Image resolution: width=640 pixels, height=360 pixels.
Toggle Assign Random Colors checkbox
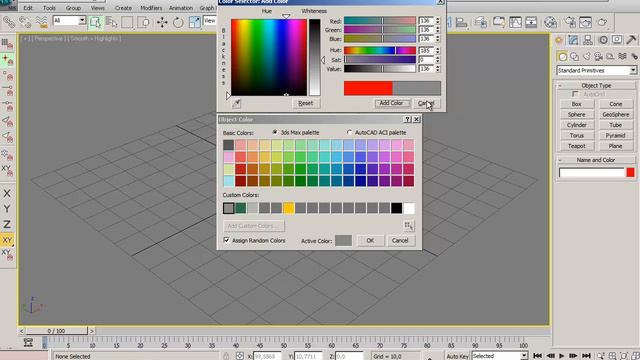click(227, 240)
